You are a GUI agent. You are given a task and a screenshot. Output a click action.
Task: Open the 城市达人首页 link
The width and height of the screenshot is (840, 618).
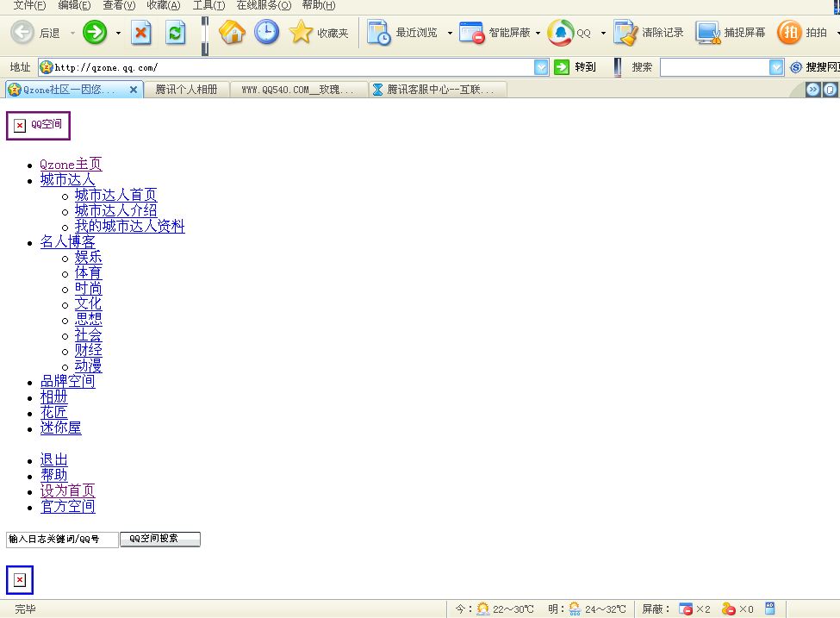115,195
